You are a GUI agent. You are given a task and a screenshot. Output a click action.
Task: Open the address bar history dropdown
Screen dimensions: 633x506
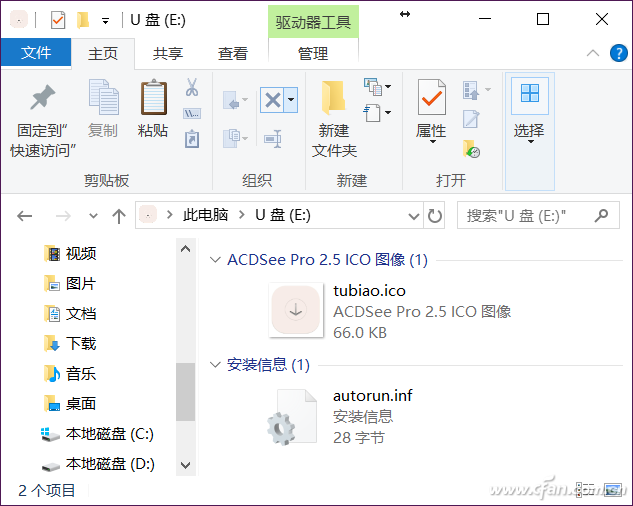coord(413,216)
